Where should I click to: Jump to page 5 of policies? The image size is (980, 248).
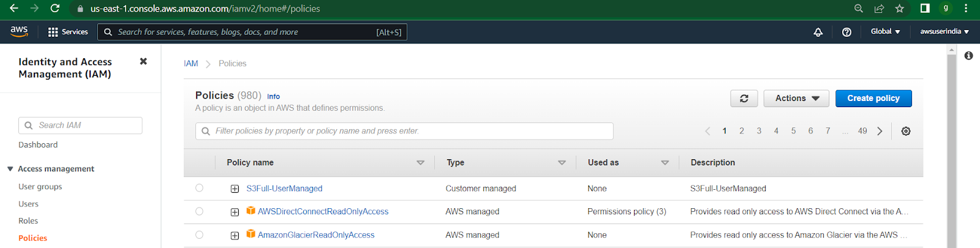click(x=793, y=131)
